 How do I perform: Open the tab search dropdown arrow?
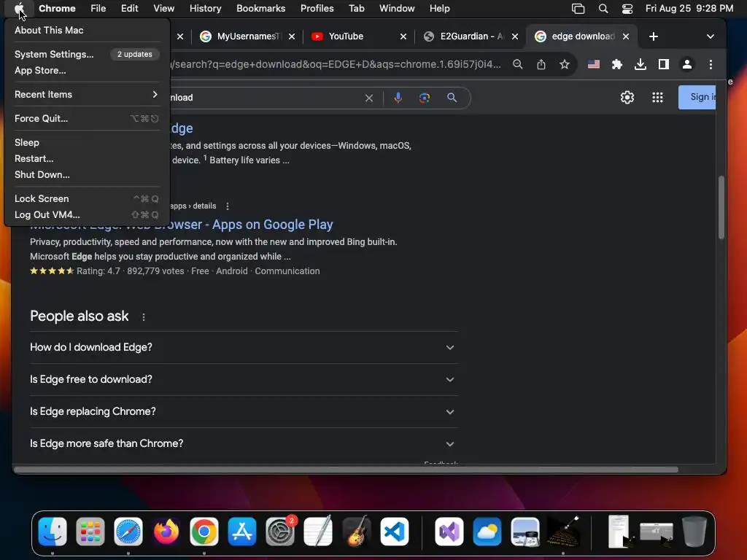[x=711, y=36]
